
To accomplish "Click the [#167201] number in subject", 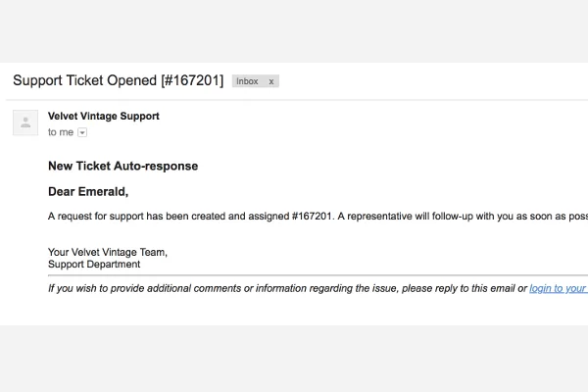I will (192, 80).
